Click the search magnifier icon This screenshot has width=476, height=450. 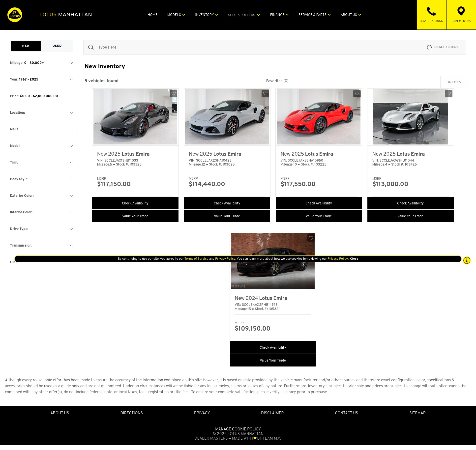point(91,47)
